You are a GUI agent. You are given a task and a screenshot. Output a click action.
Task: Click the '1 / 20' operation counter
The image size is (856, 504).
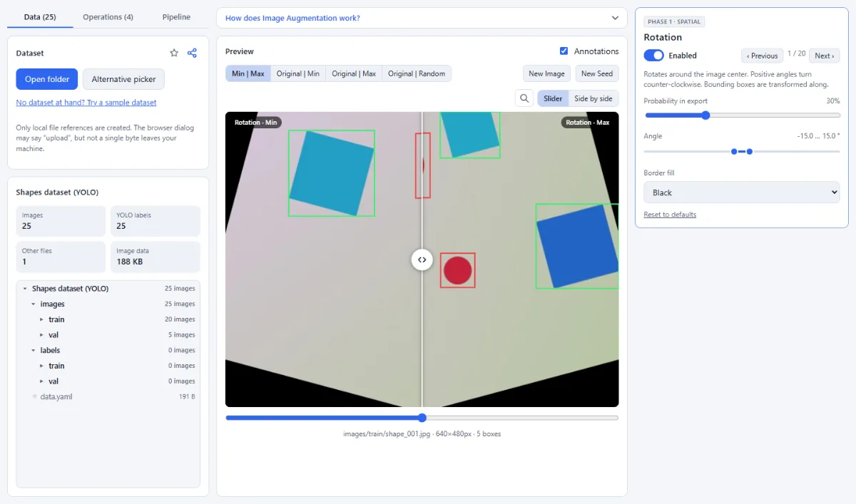796,55
